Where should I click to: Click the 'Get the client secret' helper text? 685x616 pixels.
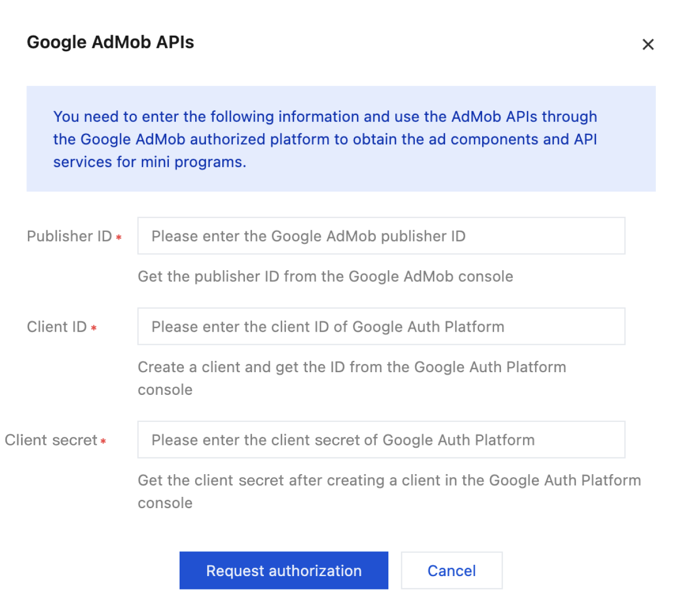(x=388, y=481)
